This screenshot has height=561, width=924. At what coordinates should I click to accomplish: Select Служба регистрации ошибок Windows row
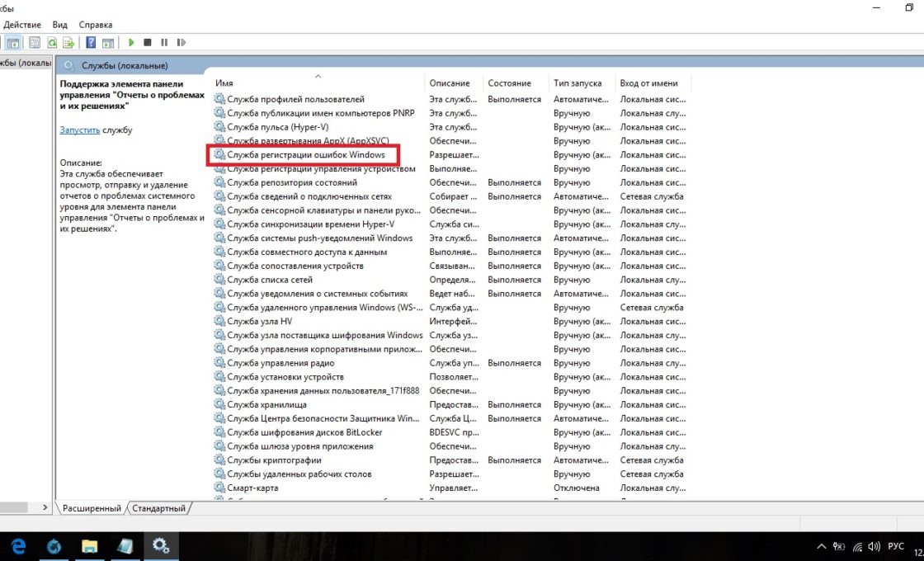(x=306, y=154)
